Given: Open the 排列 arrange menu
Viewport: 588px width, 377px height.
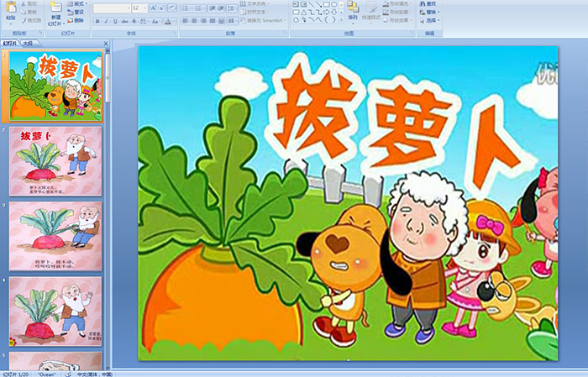Looking at the screenshot, I should (x=353, y=11).
